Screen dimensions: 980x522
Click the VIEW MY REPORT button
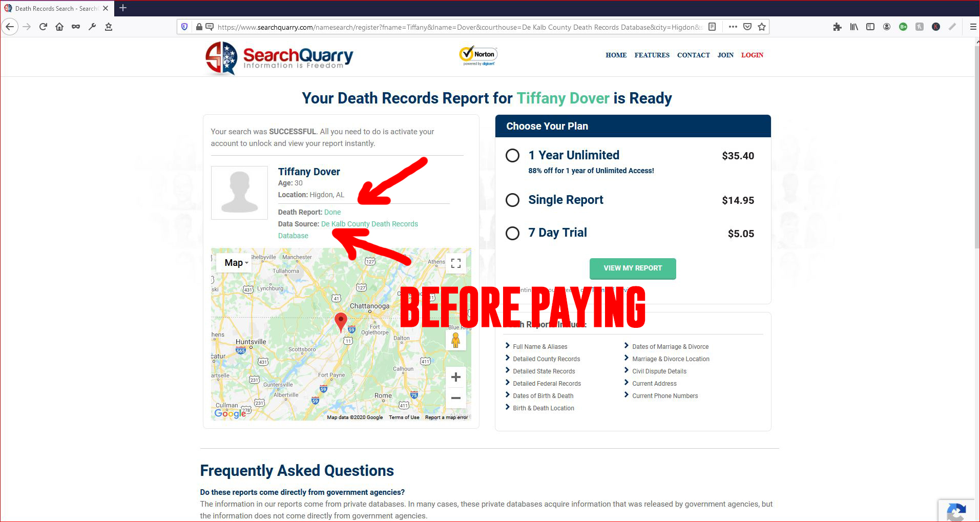tap(633, 268)
